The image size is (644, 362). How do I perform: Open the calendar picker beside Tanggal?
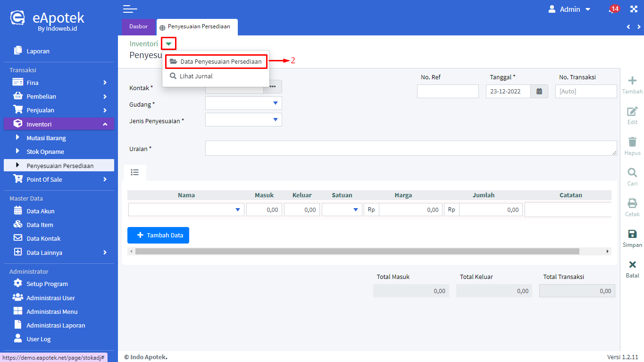click(x=539, y=92)
